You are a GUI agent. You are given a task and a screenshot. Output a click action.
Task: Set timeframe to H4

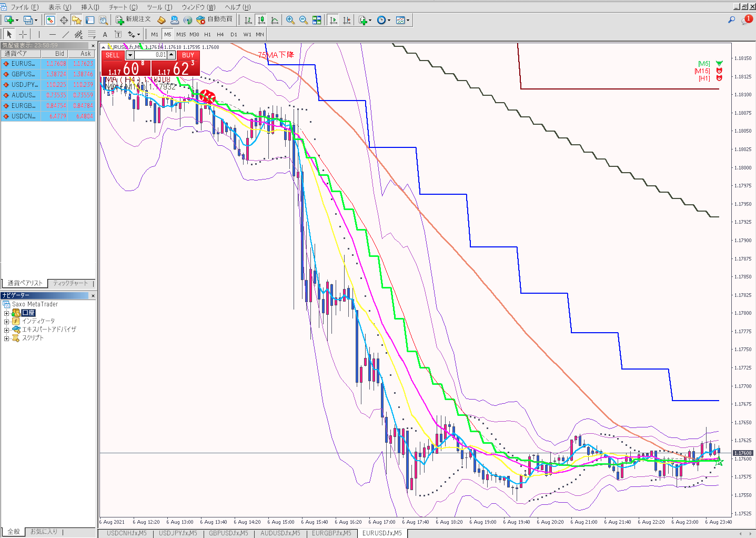pos(220,34)
